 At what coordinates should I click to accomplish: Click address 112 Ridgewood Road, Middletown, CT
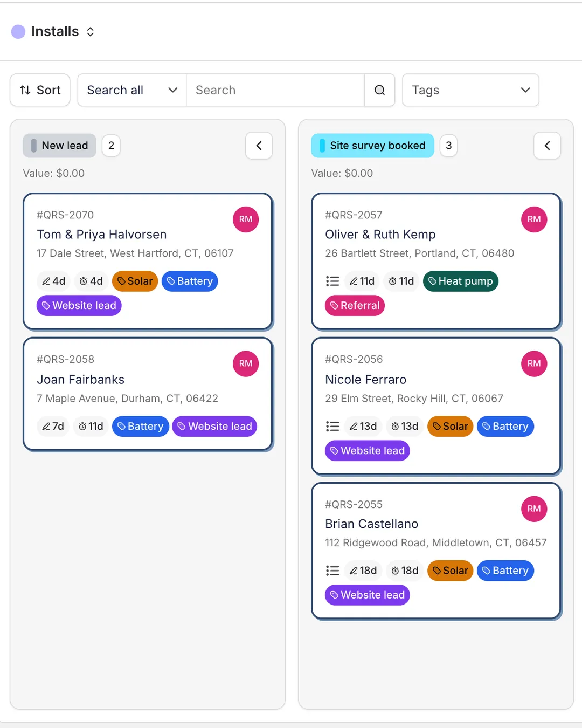(x=436, y=542)
